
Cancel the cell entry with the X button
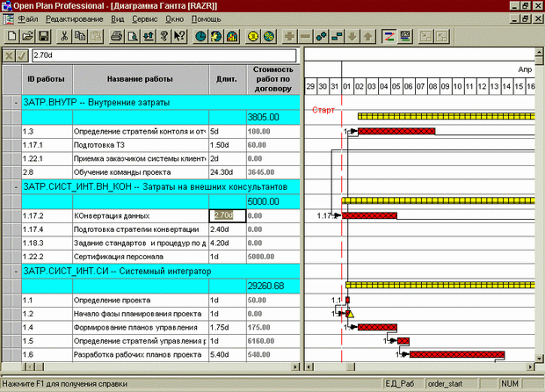pos(9,55)
